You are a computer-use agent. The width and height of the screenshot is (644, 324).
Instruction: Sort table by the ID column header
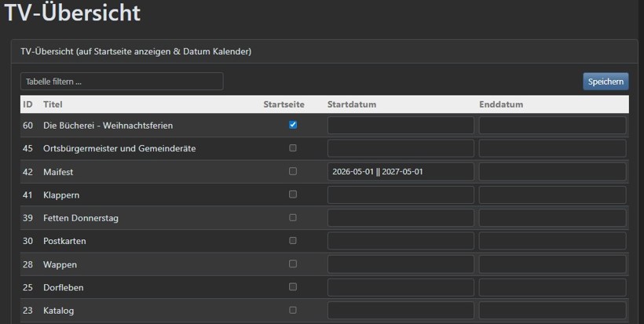27,104
